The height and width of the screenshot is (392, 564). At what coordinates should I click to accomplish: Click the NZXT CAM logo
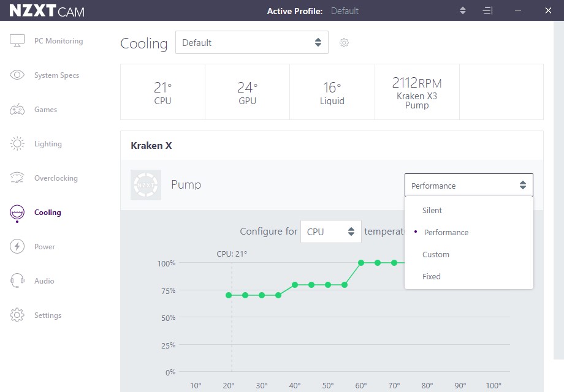click(47, 11)
